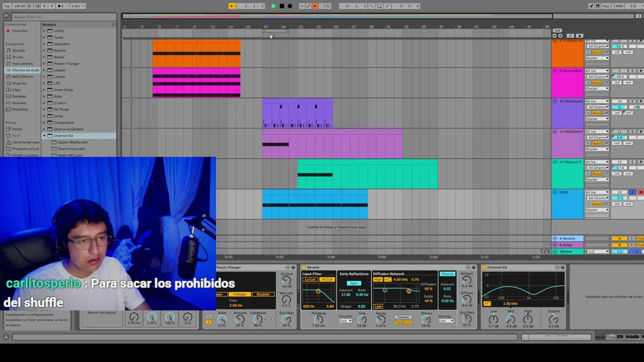Toggle the Spin button in Early Reflections
This screenshot has width=644, height=362.
[354, 284]
